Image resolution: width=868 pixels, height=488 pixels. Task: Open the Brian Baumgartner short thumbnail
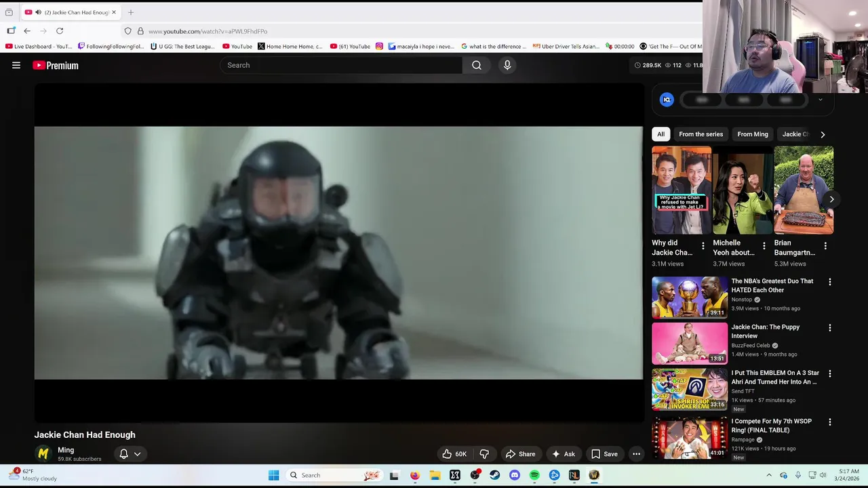(x=804, y=190)
